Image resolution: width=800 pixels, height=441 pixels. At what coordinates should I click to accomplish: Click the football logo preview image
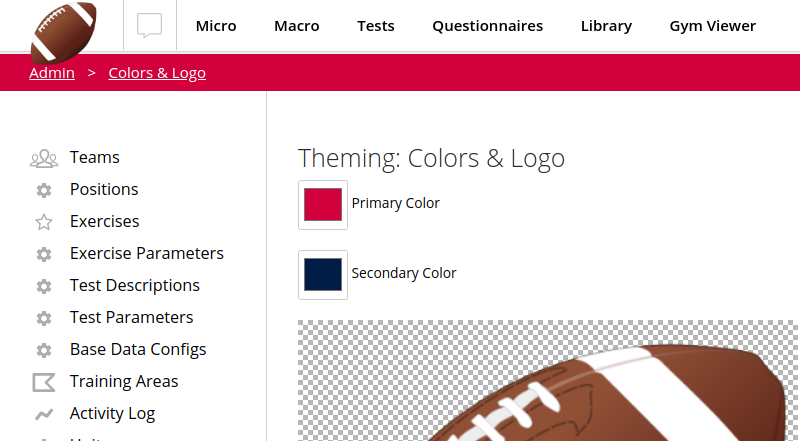coord(548,381)
